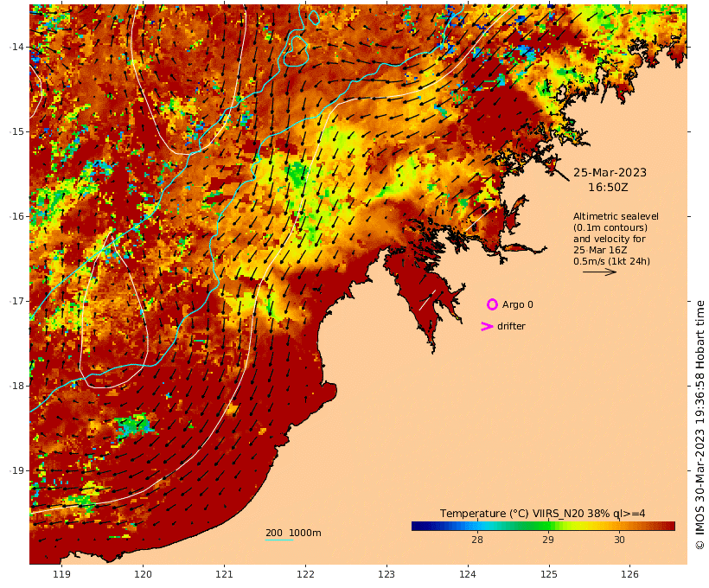Click the '25-Mar-2023' date label
This screenshot has width=709, height=588.
coord(610,172)
